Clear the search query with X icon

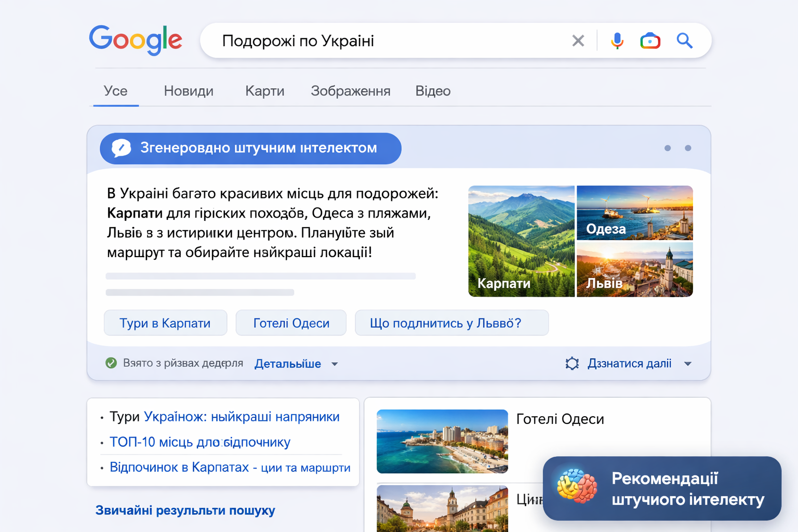point(578,41)
